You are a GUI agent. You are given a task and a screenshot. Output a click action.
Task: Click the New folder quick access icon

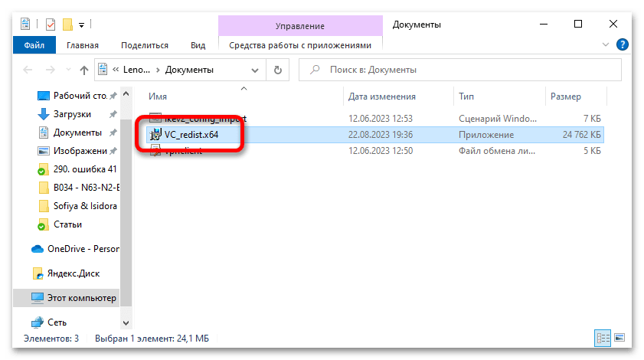[67, 25]
